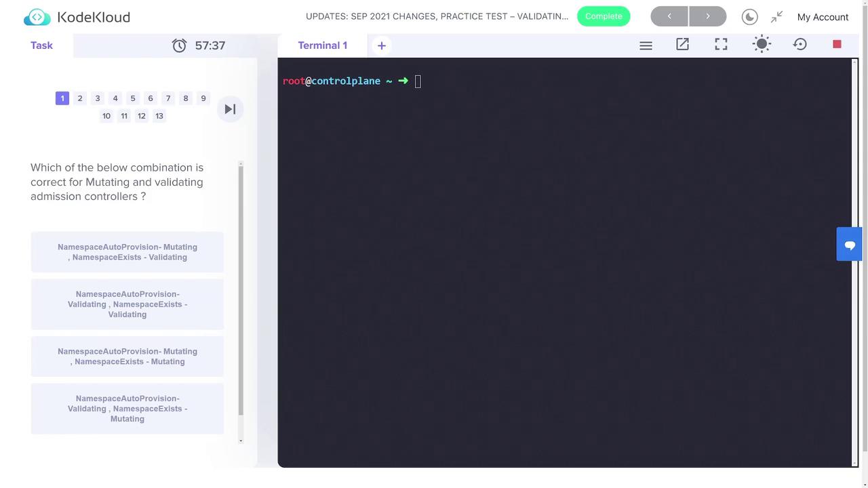Toggle terminal brightness sun icon
This screenshot has width=868, height=488.
(x=762, y=45)
